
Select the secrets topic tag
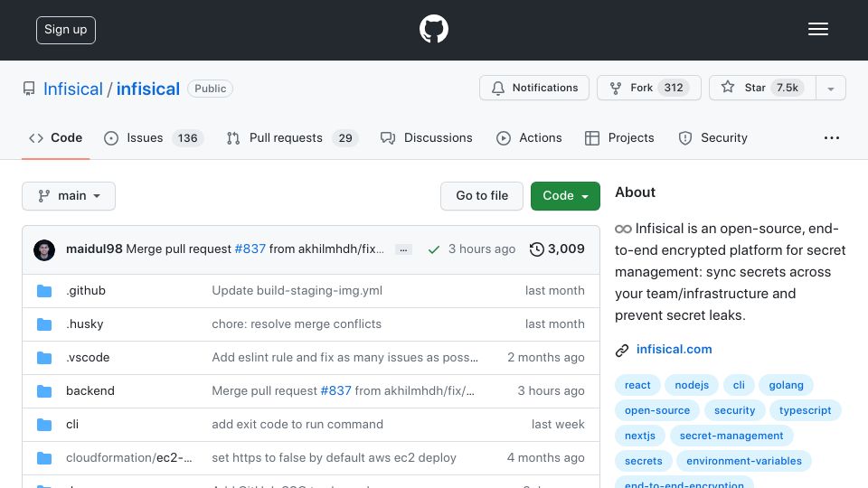tap(643, 461)
